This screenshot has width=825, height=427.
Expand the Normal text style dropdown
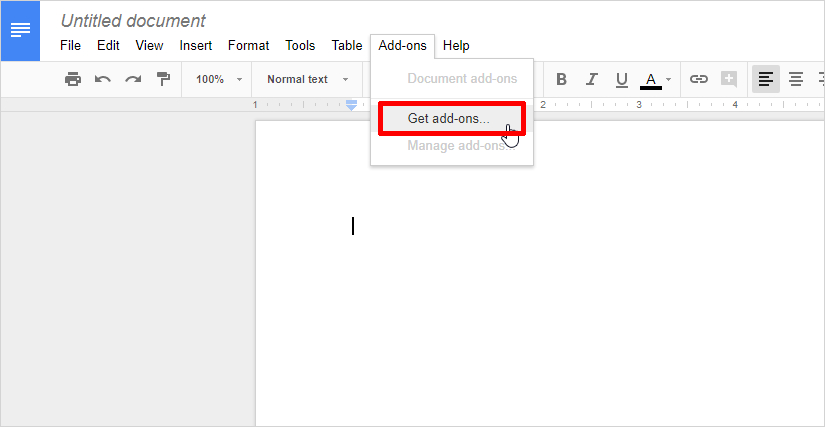[307, 79]
